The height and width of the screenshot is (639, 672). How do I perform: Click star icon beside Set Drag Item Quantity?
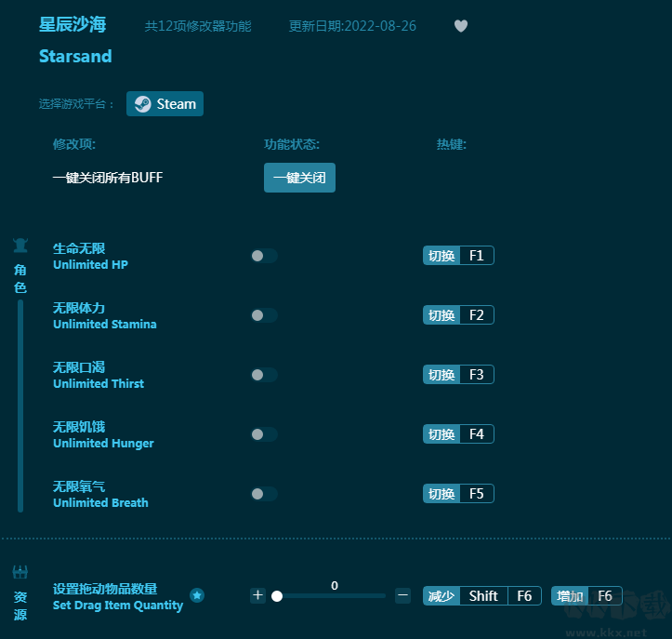[x=197, y=595]
